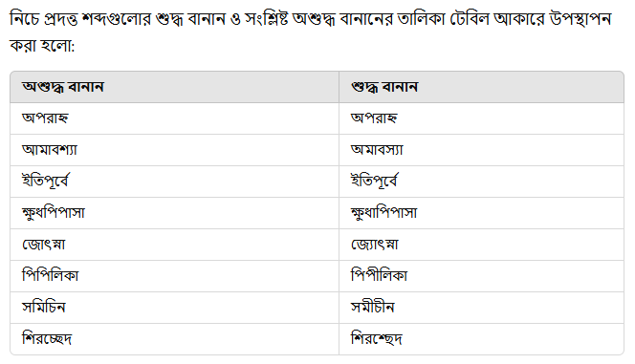Select the সমীচীন cell
Viewport: 635px width, 364px height.
[x=481, y=308]
